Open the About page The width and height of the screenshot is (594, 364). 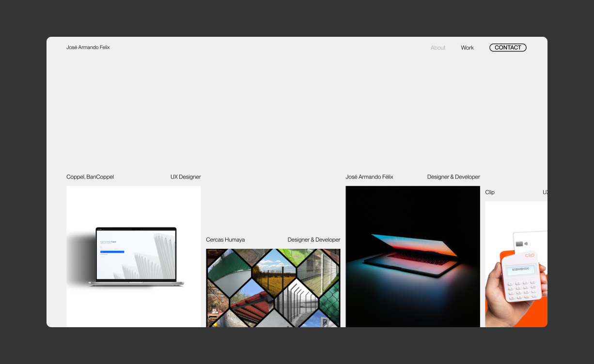(x=438, y=48)
